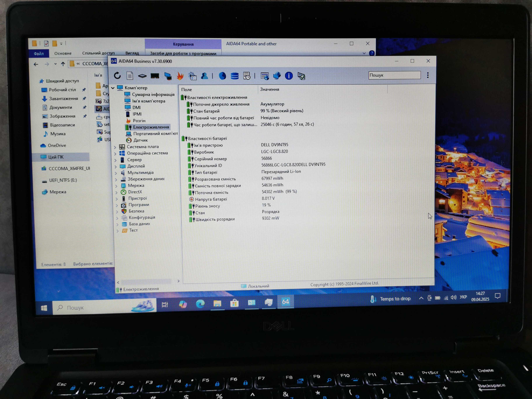Open the Спільний доступ ribbon tab

click(x=98, y=53)
